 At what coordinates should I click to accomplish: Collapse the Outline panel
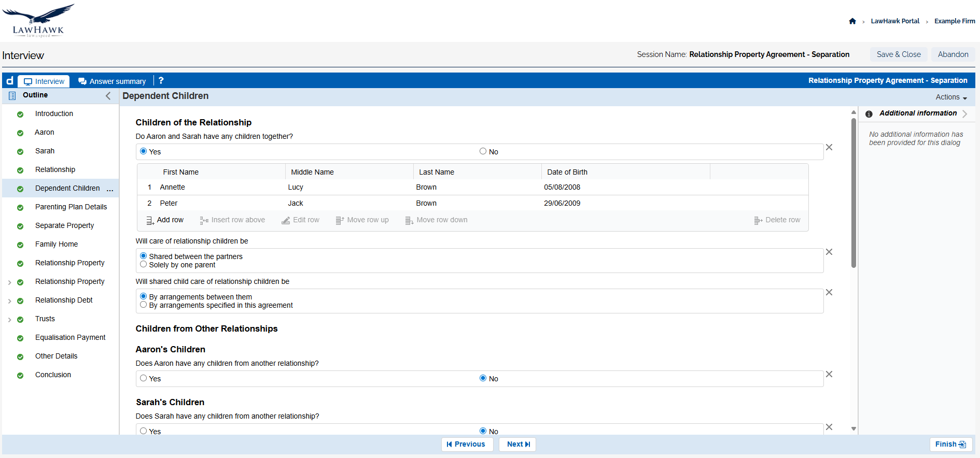108,96
